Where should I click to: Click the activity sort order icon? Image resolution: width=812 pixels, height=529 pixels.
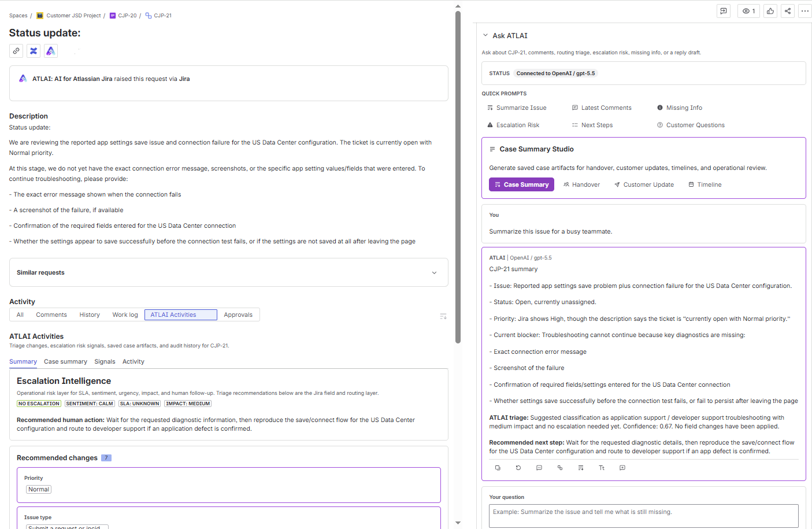click(x=443, y=316)
